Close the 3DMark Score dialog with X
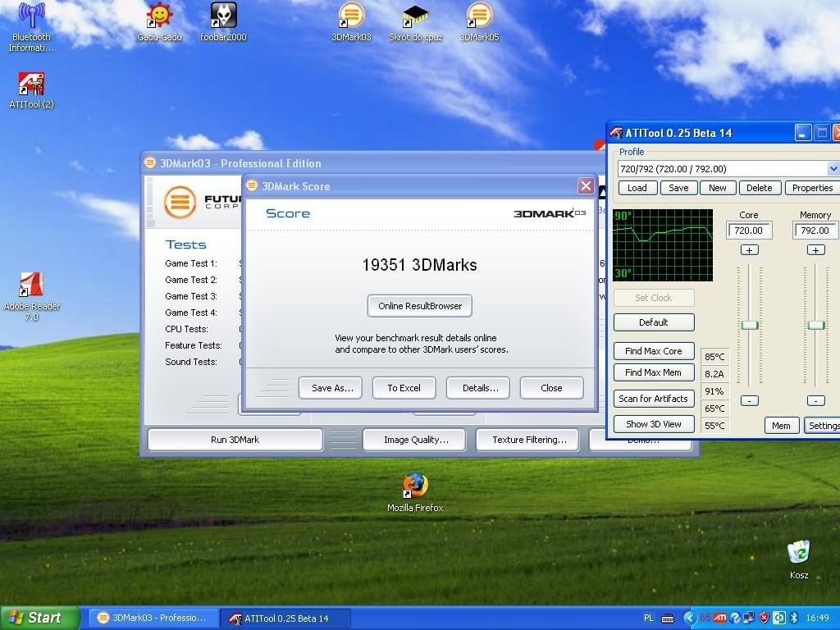The width and height of the screenshot is (840, 630). pyautogui.click(x=586, y=186)
